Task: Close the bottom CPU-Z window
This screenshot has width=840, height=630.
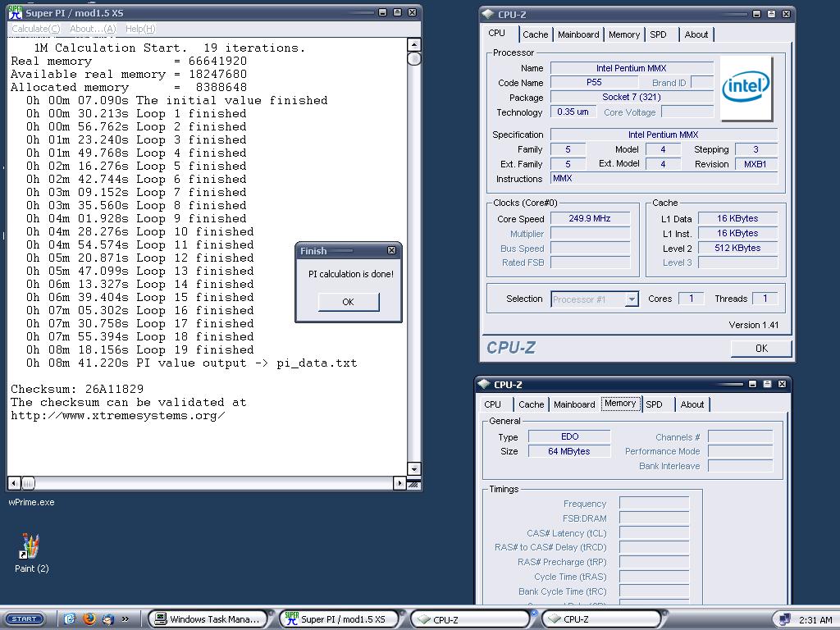Action: [x=782, y=384]
